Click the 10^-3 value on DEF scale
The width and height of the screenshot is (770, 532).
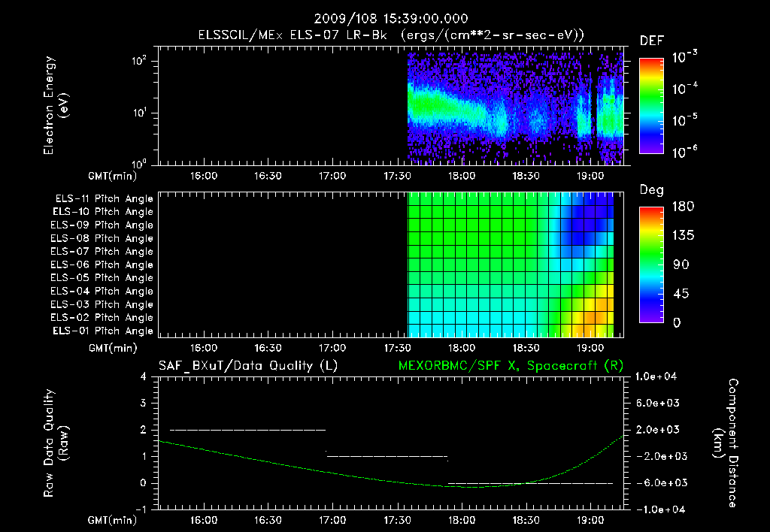point(684,57)
